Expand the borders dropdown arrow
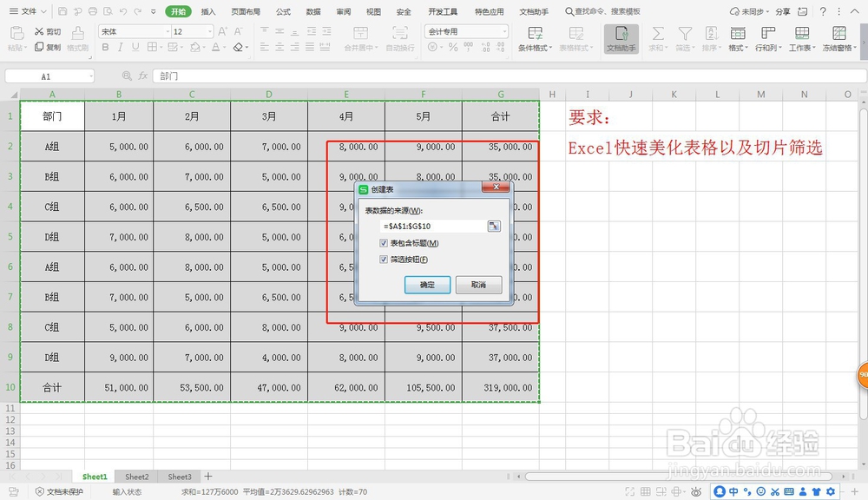The height and width of the screenshot is (500, 868). (x=161, y=48)
